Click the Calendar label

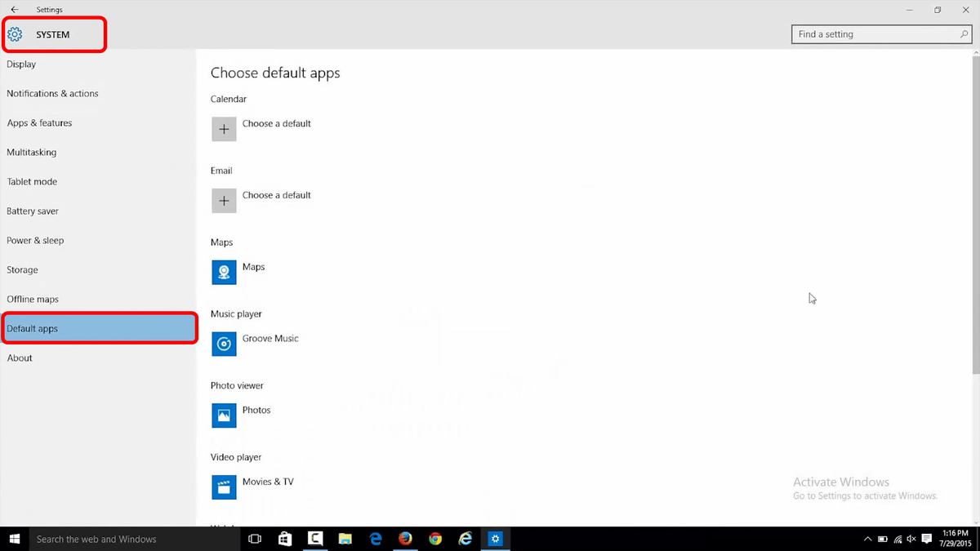point(229,100)
